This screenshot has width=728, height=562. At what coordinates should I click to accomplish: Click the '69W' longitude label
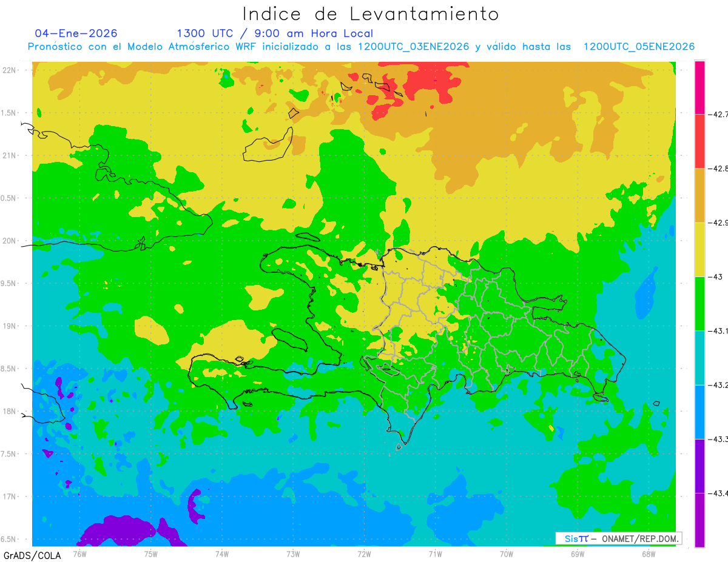578,554
